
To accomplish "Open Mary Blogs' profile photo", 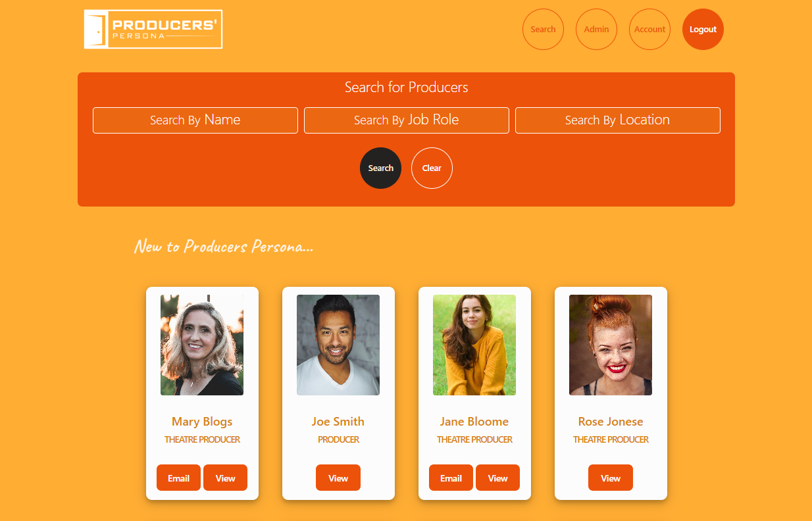I will [x=202, y=345].
